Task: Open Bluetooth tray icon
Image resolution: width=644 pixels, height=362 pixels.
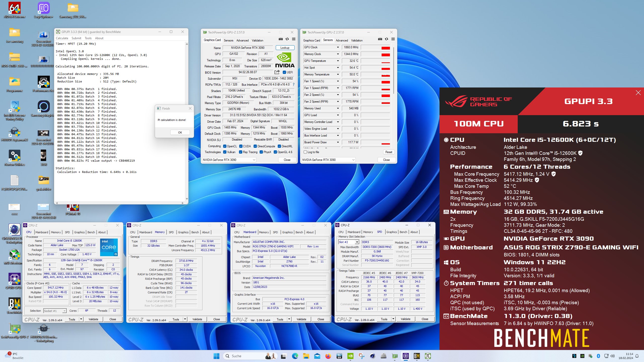Action: coord(598,356)
